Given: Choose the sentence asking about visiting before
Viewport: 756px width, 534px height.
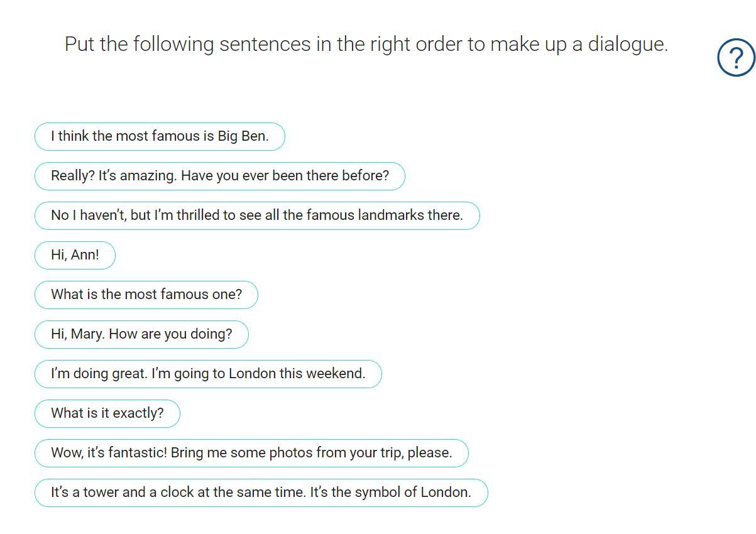Looking at the screenshot, I should pyautogui.click(x=219, y=176).
